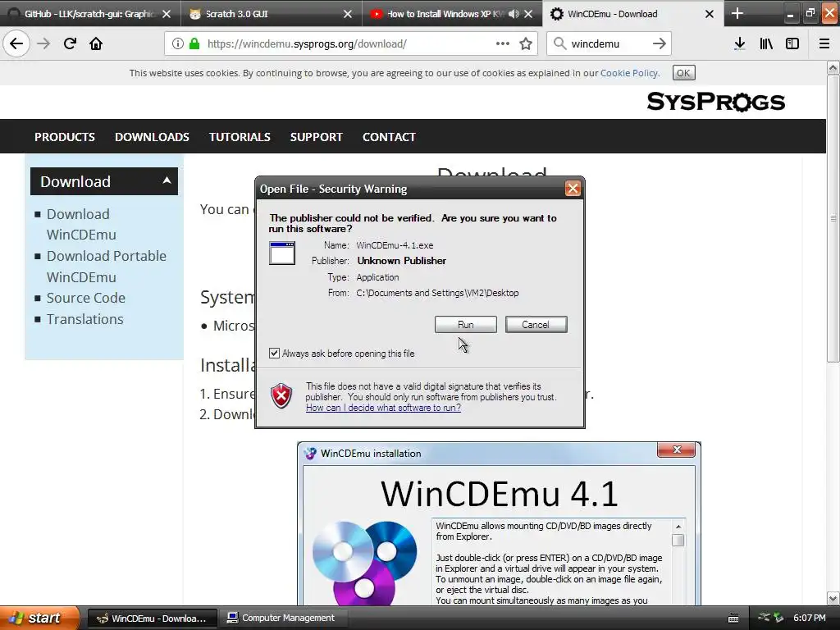Open the Source Code sidebar link
The height and width of the screenshot is (630, 840).
click(85, 298)
